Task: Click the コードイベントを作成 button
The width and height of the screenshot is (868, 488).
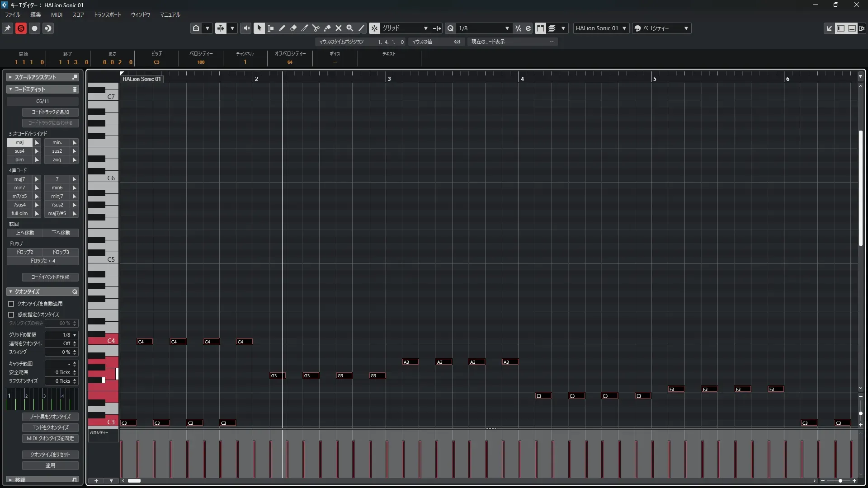Action: pyautogui.click(x=50, y=277)
